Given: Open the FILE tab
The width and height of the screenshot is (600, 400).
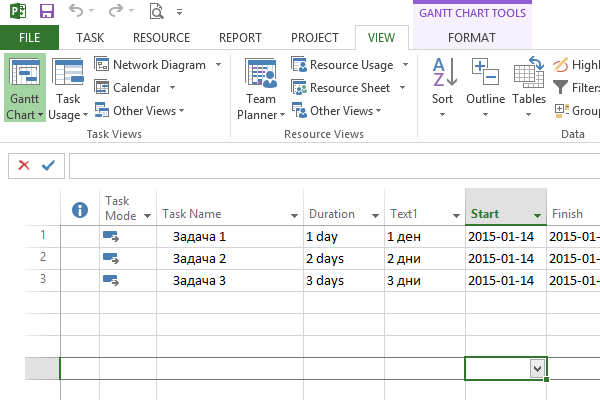Looking at the screenshot, I should pyautogui.click(x=29, y=38).
